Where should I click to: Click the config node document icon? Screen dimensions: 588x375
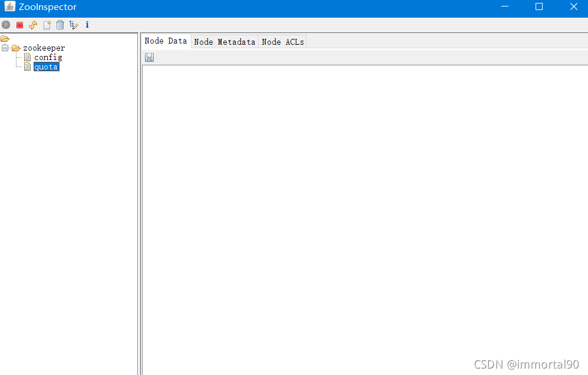27,57
